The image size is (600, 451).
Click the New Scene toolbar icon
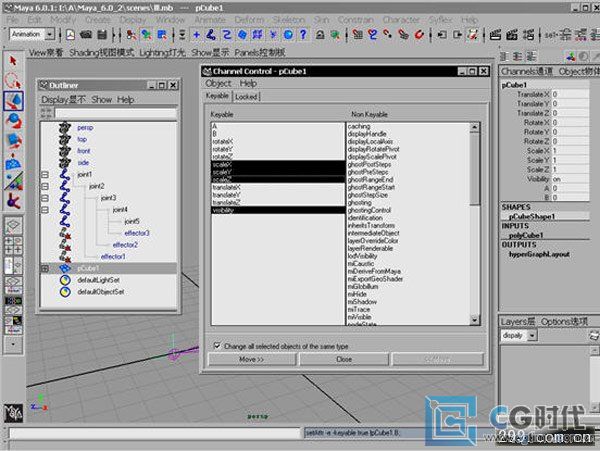70,35
